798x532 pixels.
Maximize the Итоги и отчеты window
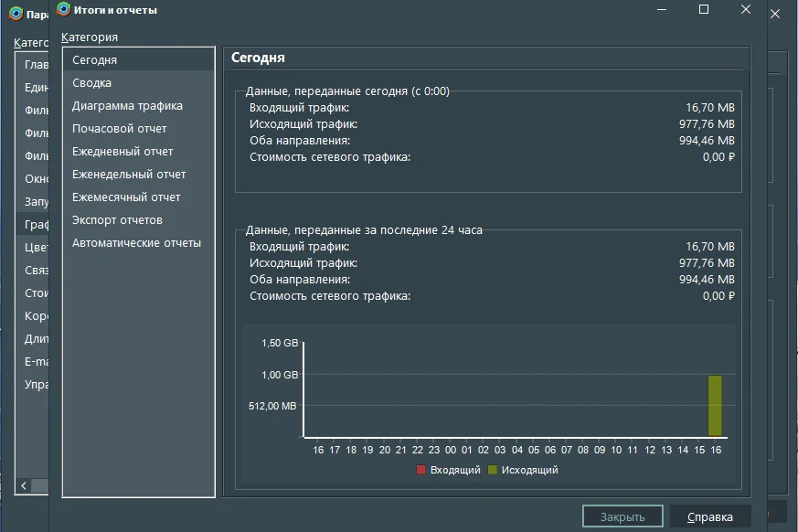(704, 9)
